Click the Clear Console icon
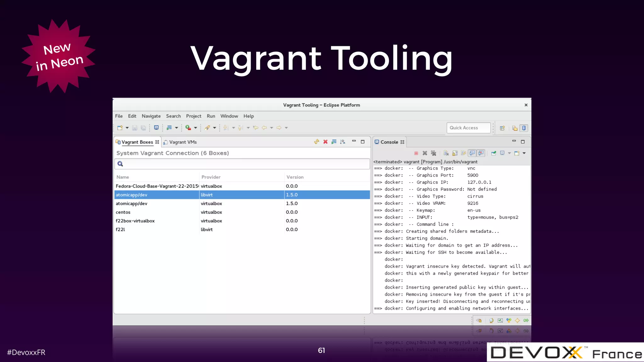This screenshot has height=362, width=644. click(446, 153)
